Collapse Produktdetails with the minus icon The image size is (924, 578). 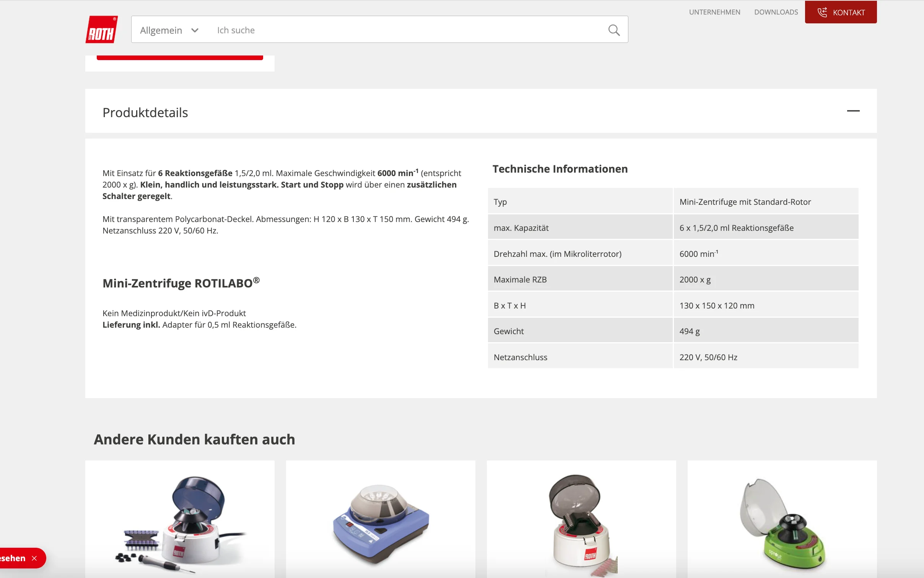pyautogui.click(x=853, y=111)
